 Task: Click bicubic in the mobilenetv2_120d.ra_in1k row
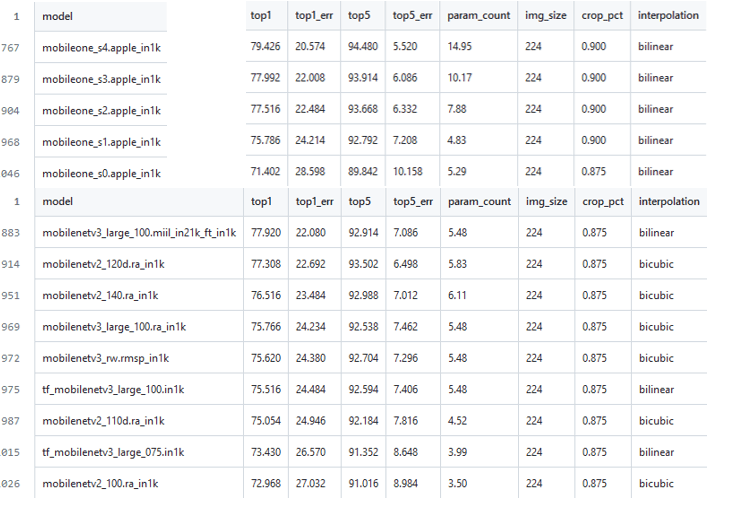point(656,264)
